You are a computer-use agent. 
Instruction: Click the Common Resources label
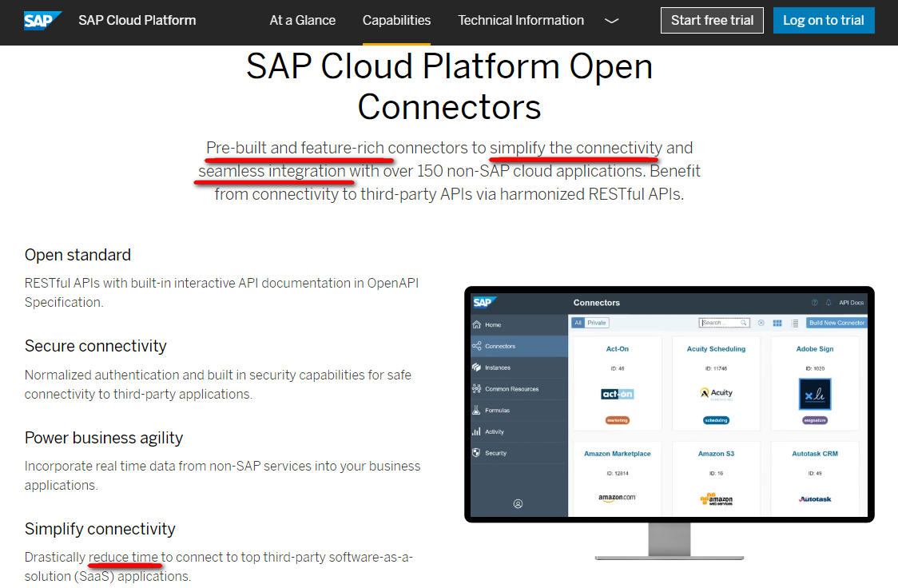(511, 389)
